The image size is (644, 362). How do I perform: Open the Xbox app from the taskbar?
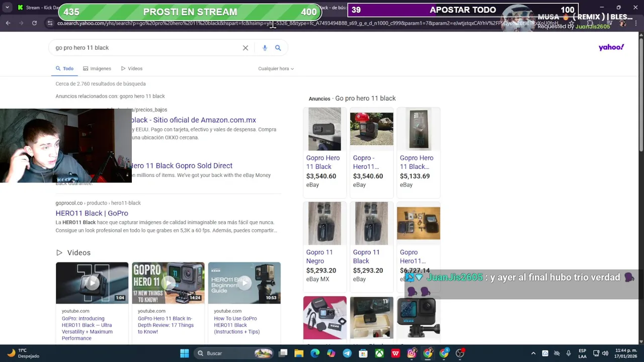379,353
